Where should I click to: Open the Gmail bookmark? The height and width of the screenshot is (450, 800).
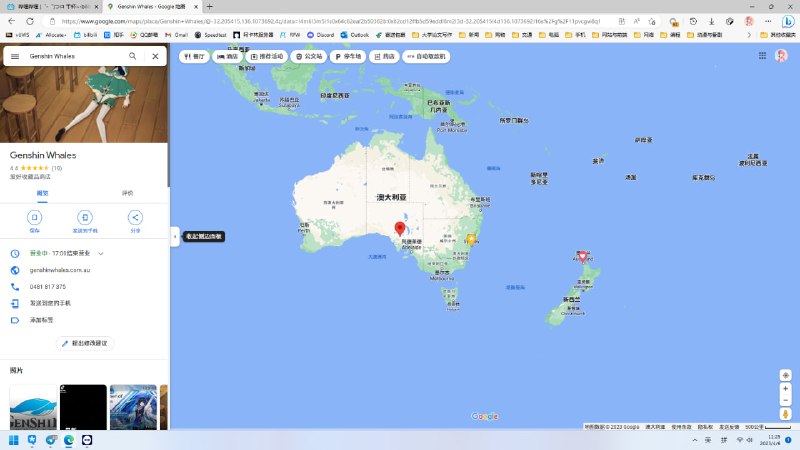[x=176, y=35]
